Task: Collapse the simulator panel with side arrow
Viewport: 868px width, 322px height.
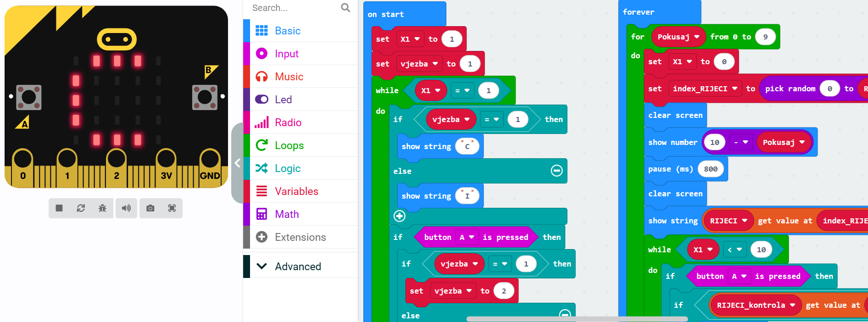Action: [x=237, y=163]
